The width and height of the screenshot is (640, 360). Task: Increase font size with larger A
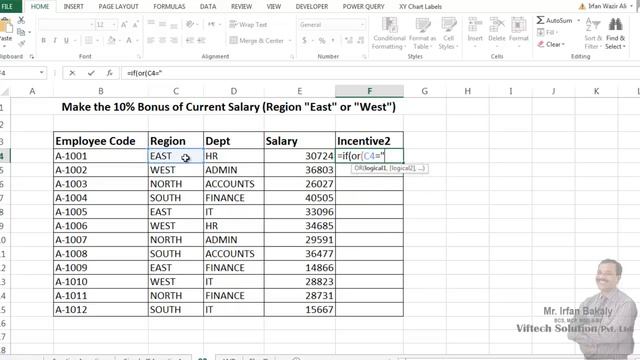(x=124, y=25)
